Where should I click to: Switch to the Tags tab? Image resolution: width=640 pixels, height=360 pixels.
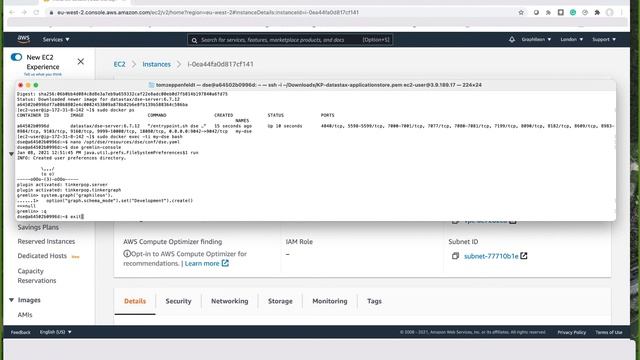374,301
